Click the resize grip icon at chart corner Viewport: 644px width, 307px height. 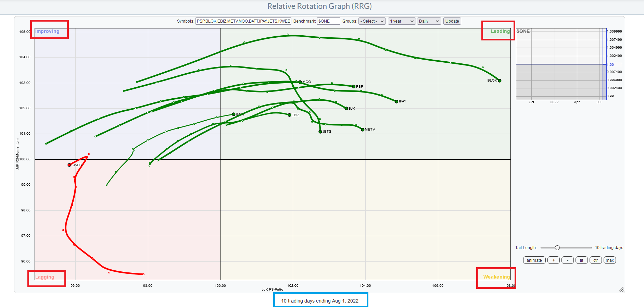[621, 289]
